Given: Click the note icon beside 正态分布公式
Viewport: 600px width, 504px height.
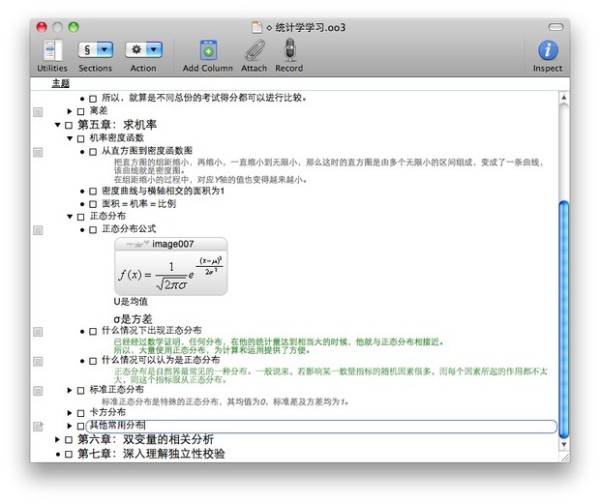Looking at the screenshot, I should 38,230.
